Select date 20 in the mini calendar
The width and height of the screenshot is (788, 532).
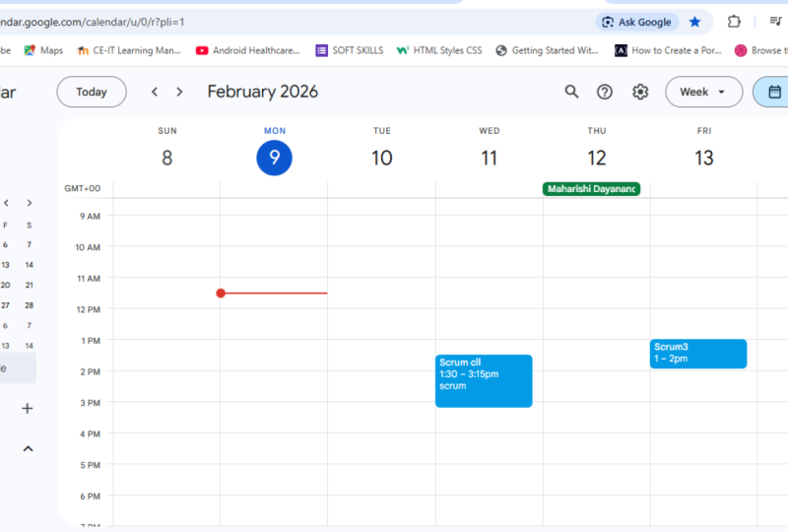(6, 285)
